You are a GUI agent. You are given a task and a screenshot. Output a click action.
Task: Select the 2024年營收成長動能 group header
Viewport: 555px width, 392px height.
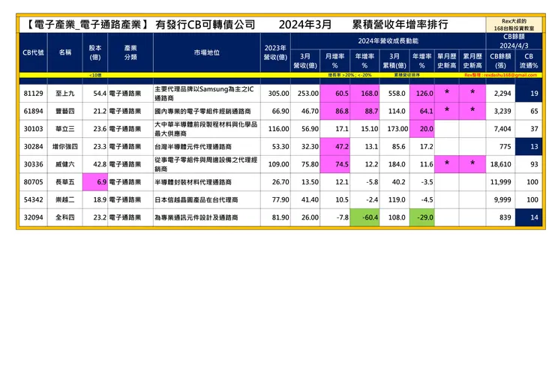point(388,41)
